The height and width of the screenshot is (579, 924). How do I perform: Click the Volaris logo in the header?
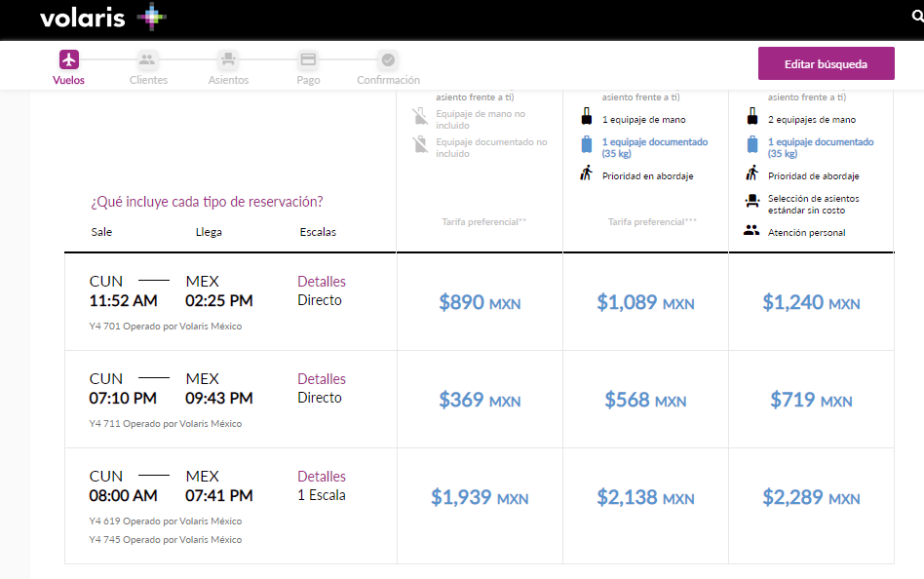point(103,18)
